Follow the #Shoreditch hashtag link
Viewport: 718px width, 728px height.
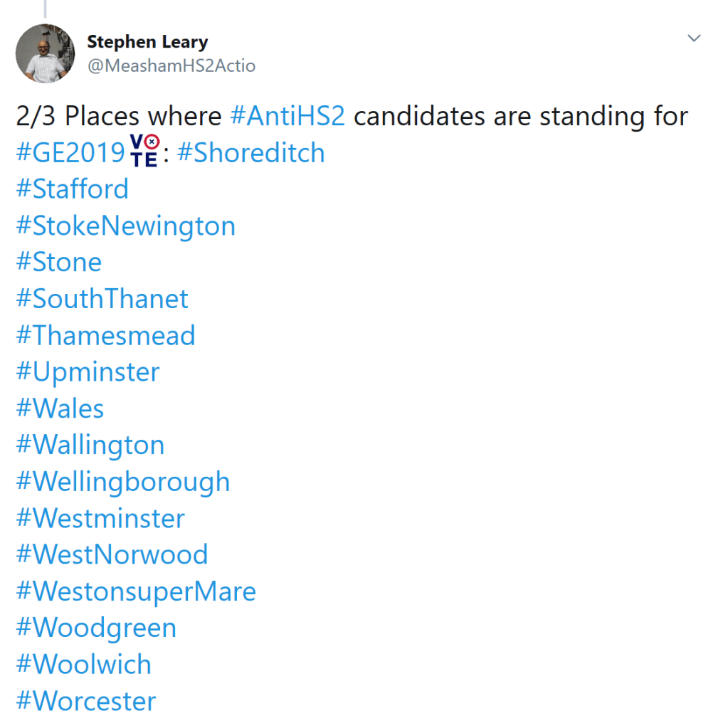tap(250, 153)
